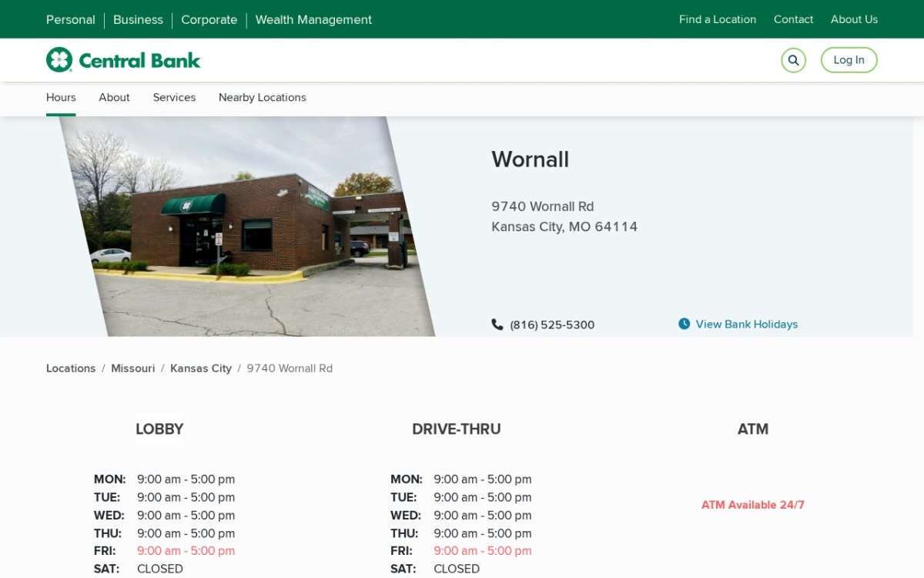Navigate to Kansas City breadcrumb
924x578 pixels.
(x=201, y=368)
